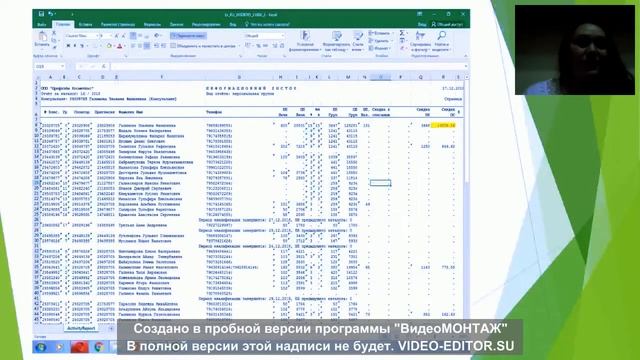Toggle center horizontal alignment
This screenshot has width=640, height=360.
[140, 46]
